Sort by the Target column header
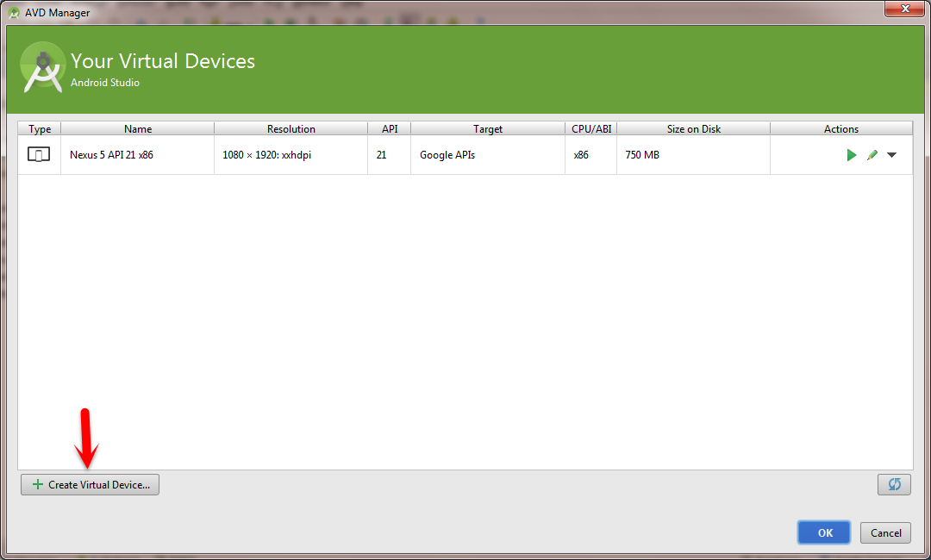Image resolution: width=931 pixels, height=560 pixels. tap(487, 128)
